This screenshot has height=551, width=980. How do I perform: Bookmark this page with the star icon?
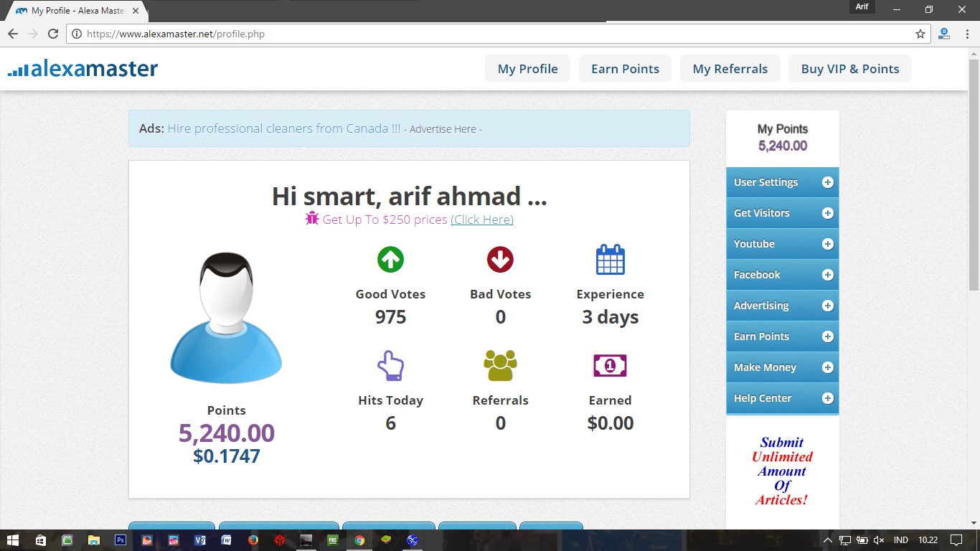tap(920, 34)
